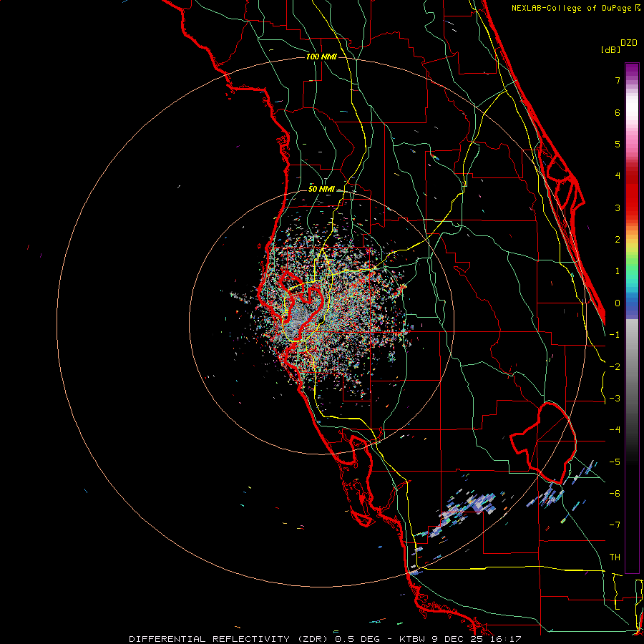Click the [dB] unit label
This screenshot has width=644, height=644.
tap(610, 49)
